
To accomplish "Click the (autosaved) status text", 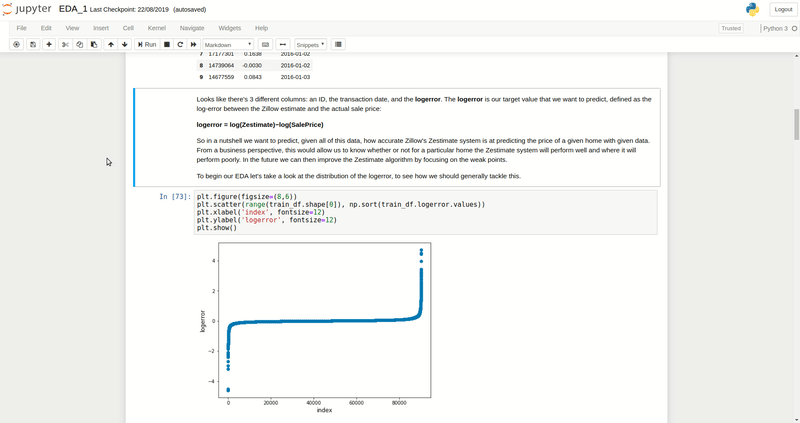I will click(x=189, y=10).
